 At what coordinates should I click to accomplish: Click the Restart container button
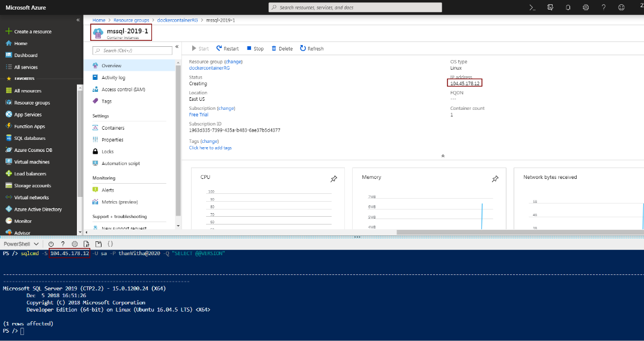(x=228, y=49)
